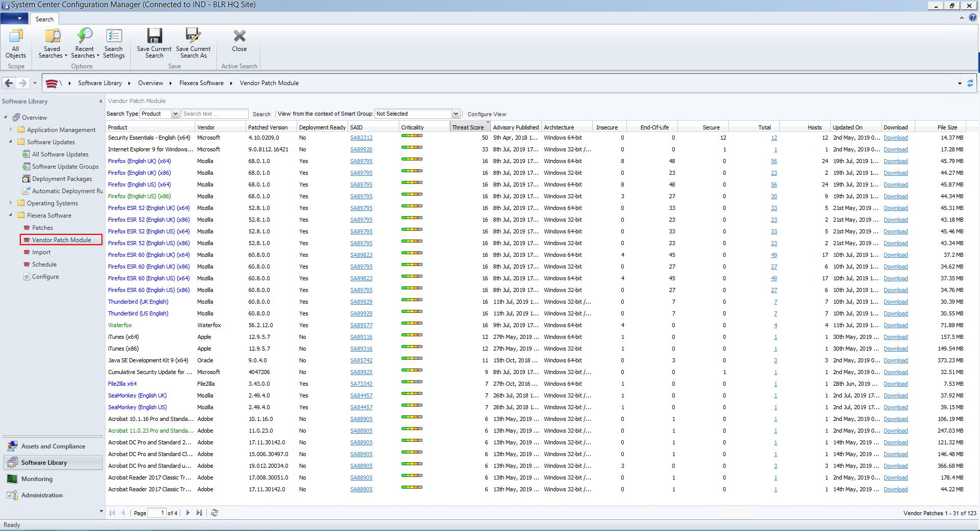Click Flexera Software in breadcrumb

point(201,83)
